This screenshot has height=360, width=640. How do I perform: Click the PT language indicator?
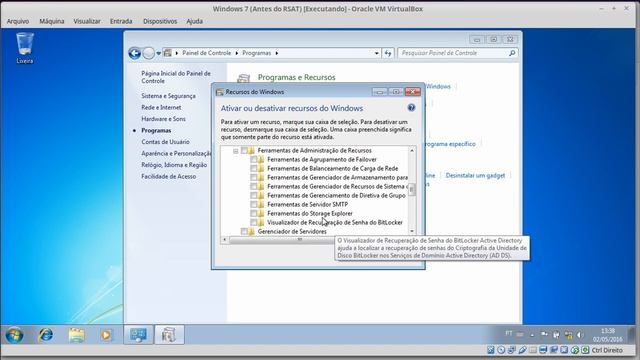click(x=509, y=333)
